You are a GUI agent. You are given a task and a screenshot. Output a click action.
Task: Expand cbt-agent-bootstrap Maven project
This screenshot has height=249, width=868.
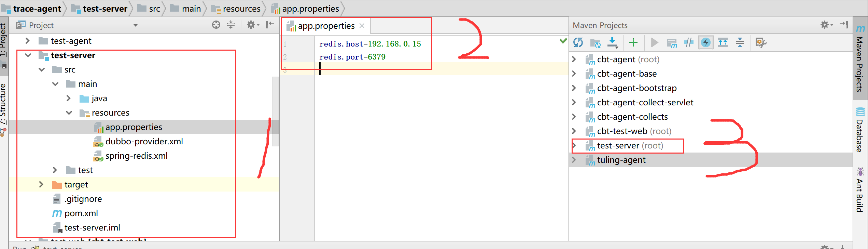tap(574, 88)
